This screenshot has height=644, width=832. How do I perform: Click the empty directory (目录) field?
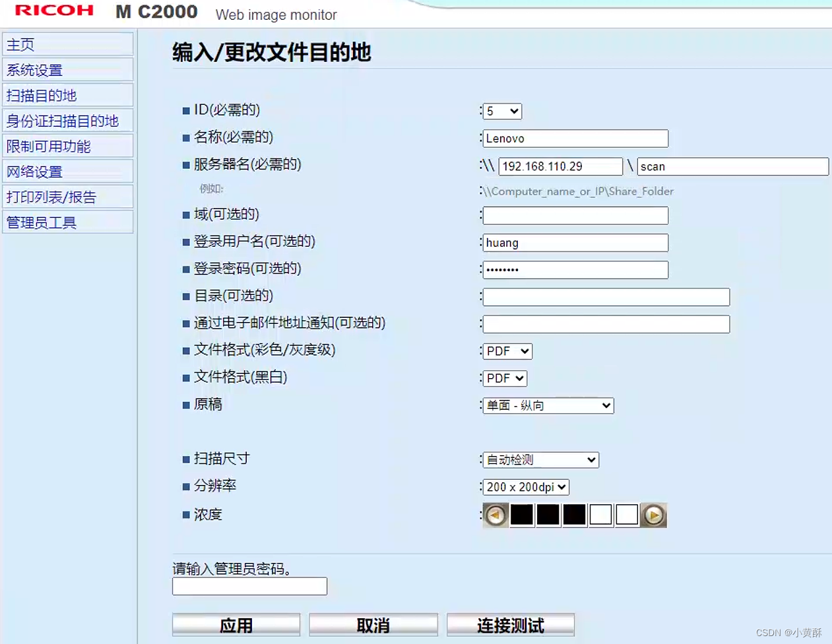coord(606,297)
